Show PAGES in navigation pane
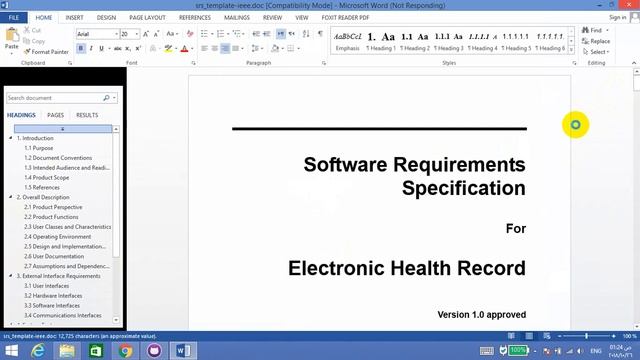The width and height of the screenshot is (640, 360). 56,115
